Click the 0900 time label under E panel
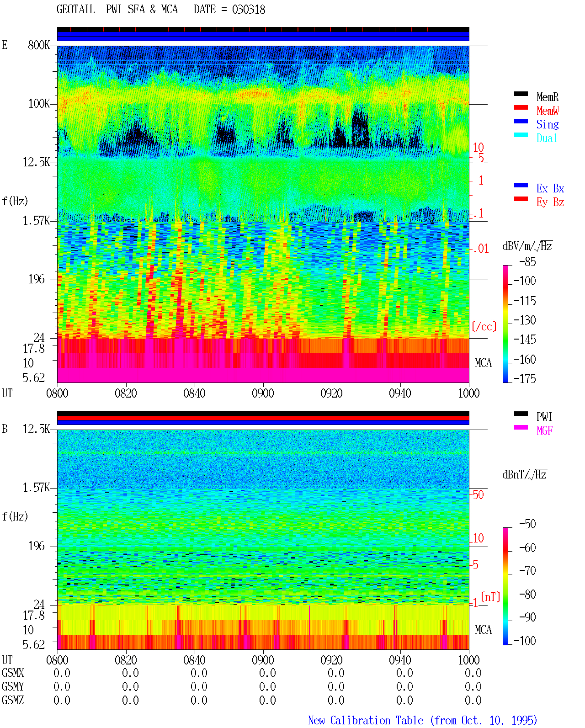The width and height of the screenshot is (585, 728). tap(263, 393)
